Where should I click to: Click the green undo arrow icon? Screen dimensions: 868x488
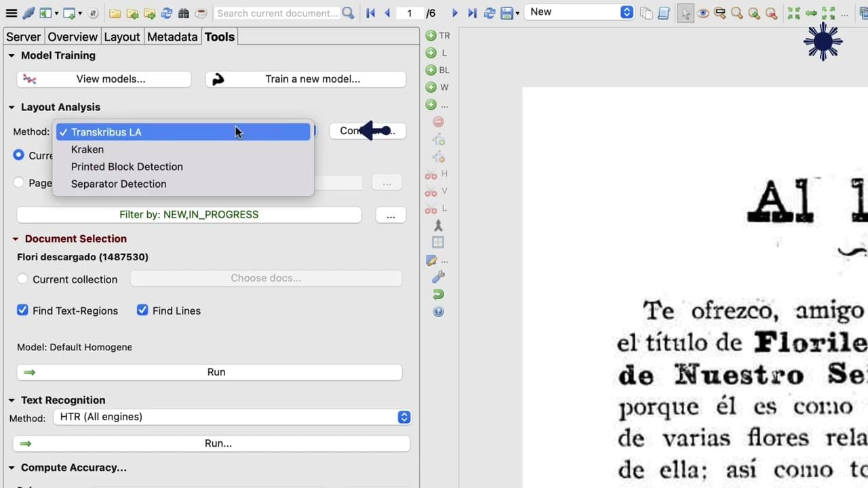point(438,294)
